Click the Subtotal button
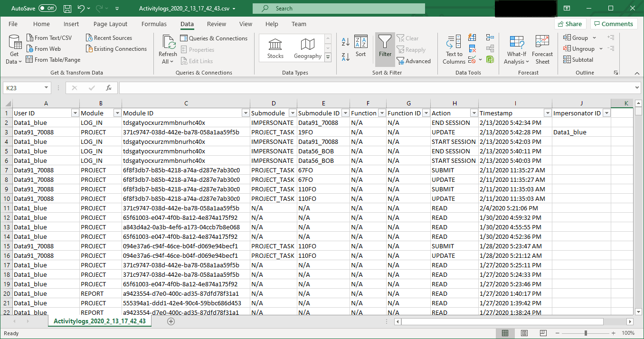Screen dimensions: 644x339 [578, 60]
